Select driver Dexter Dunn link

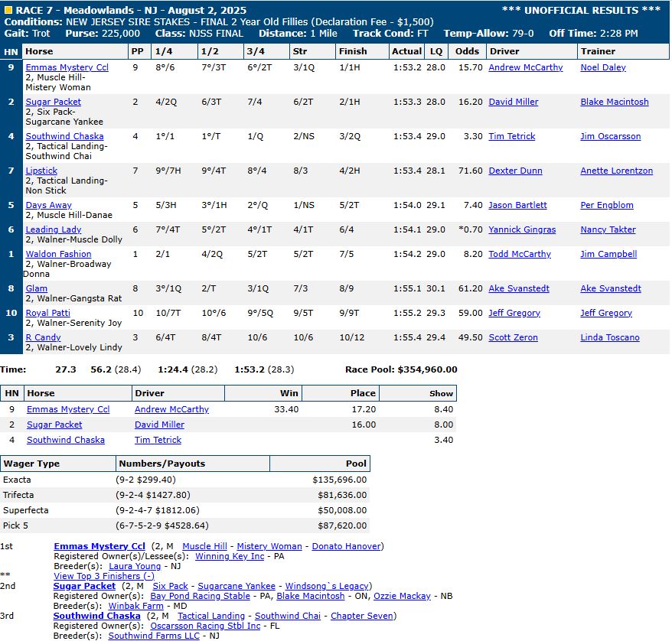515,171
